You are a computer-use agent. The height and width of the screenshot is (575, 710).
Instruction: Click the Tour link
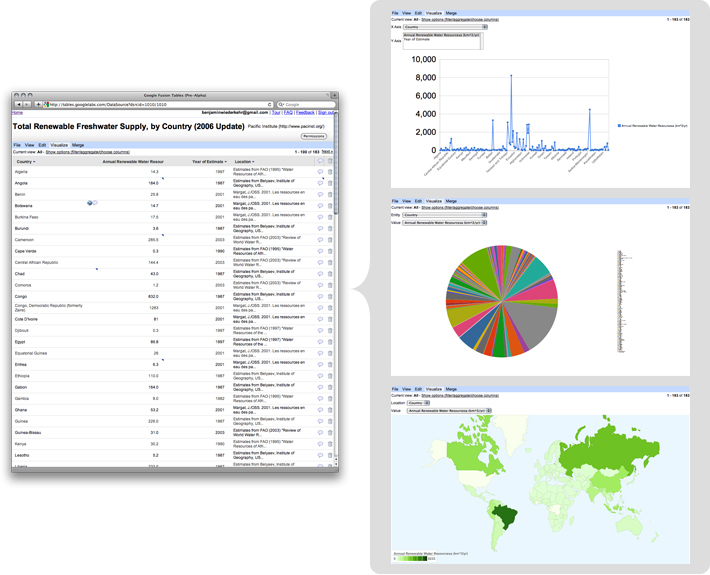pos(276,112)
